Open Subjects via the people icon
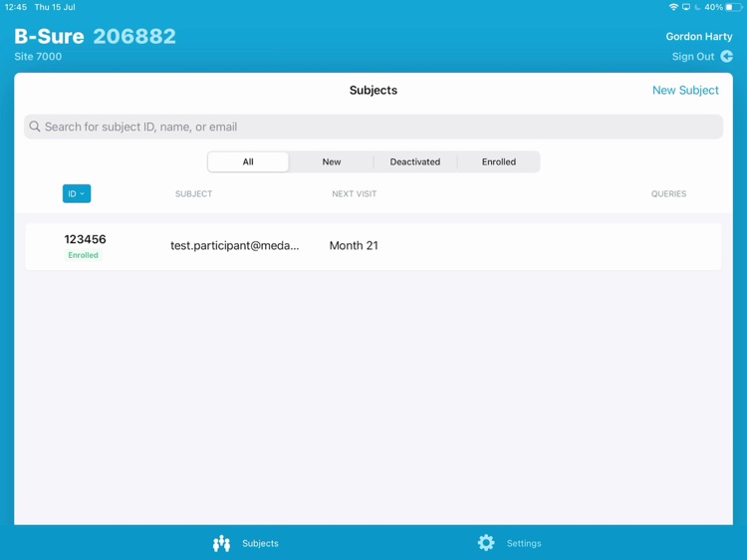Image resolution: width=747 pixels, height=560 pixels. [x=221, y=543]
